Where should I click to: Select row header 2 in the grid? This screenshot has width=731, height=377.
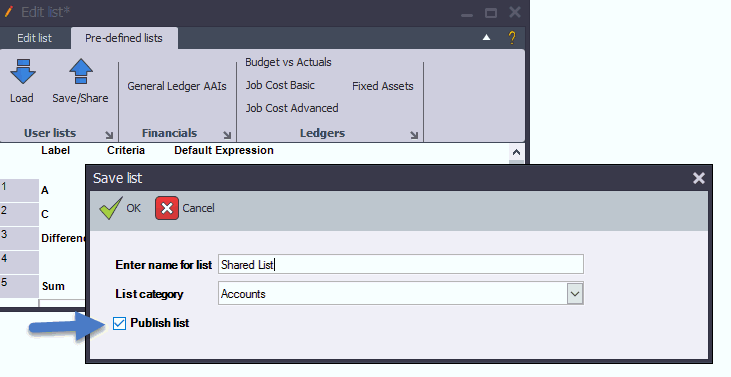coord(19,214)
